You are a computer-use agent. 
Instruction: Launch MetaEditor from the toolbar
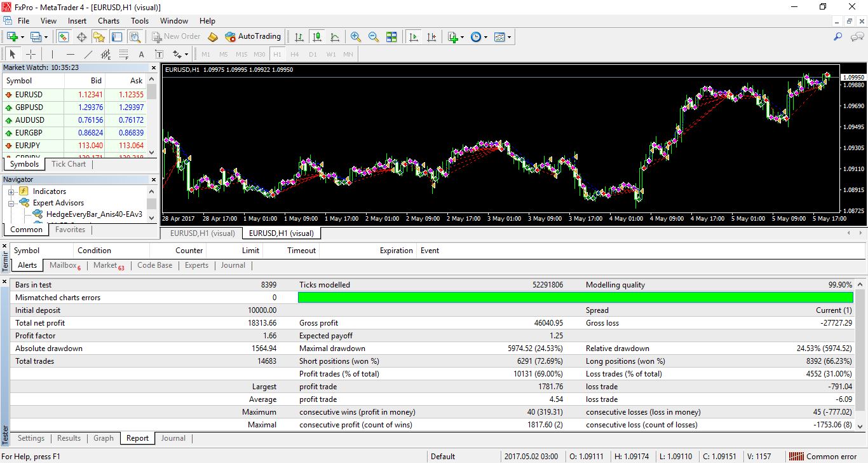point(213,37)
